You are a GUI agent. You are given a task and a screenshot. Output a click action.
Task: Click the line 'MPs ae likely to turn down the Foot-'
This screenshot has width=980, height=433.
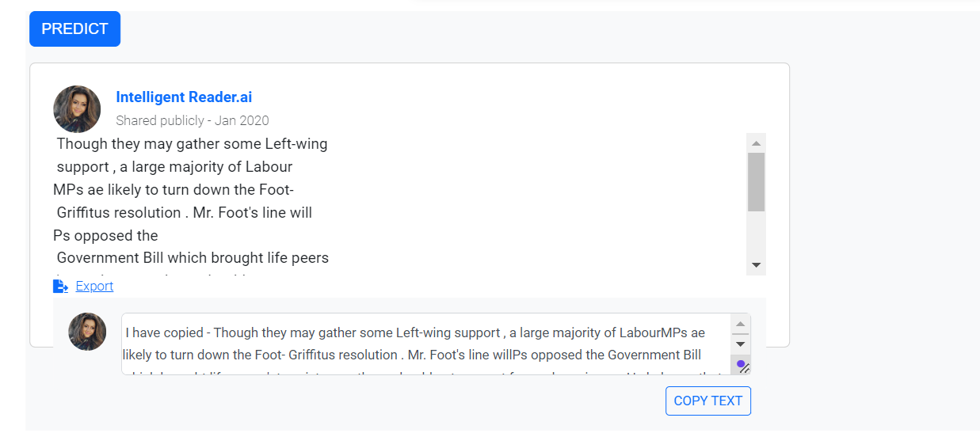pyautogui.click(x=174, y=190)
